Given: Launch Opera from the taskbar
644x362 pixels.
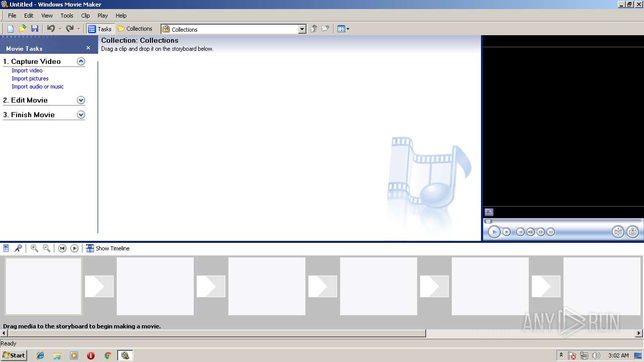Looking at the screenshot, I should point(91,355).
